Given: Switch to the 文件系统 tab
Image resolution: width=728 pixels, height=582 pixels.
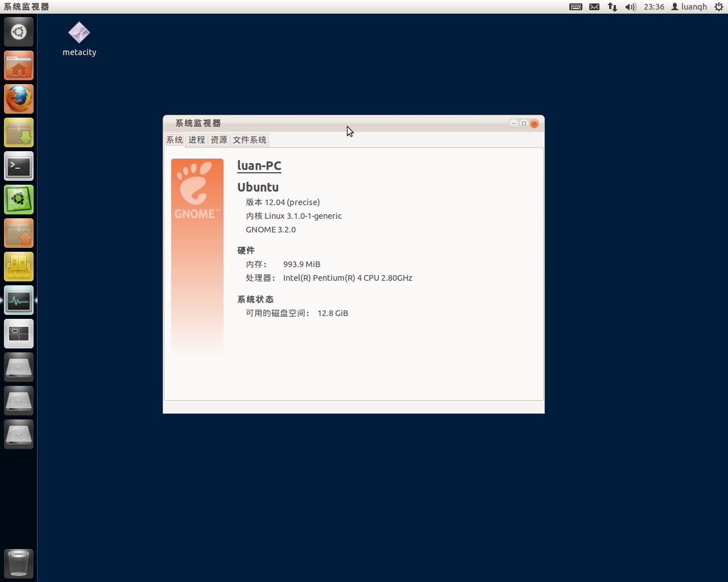Looking at the screenshot, I should tap(250, 140).
